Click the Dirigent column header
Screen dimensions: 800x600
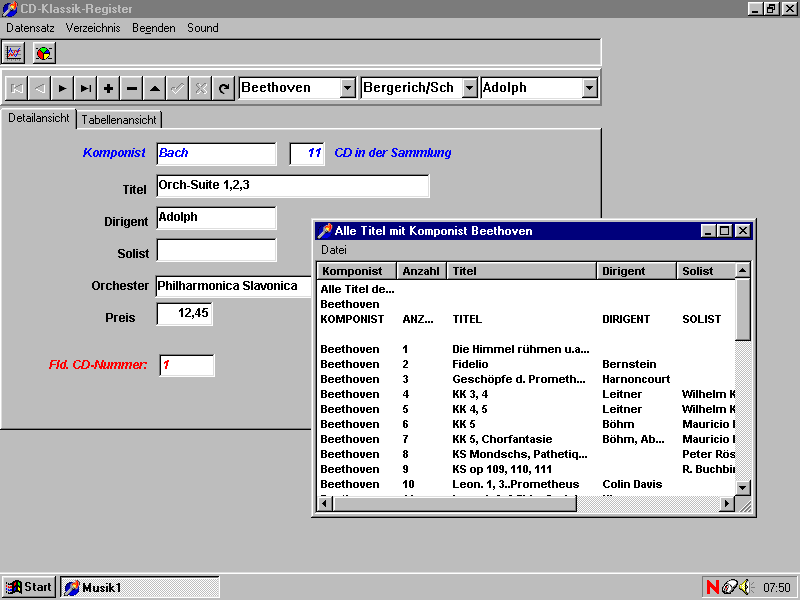click(x=635, y=271)
